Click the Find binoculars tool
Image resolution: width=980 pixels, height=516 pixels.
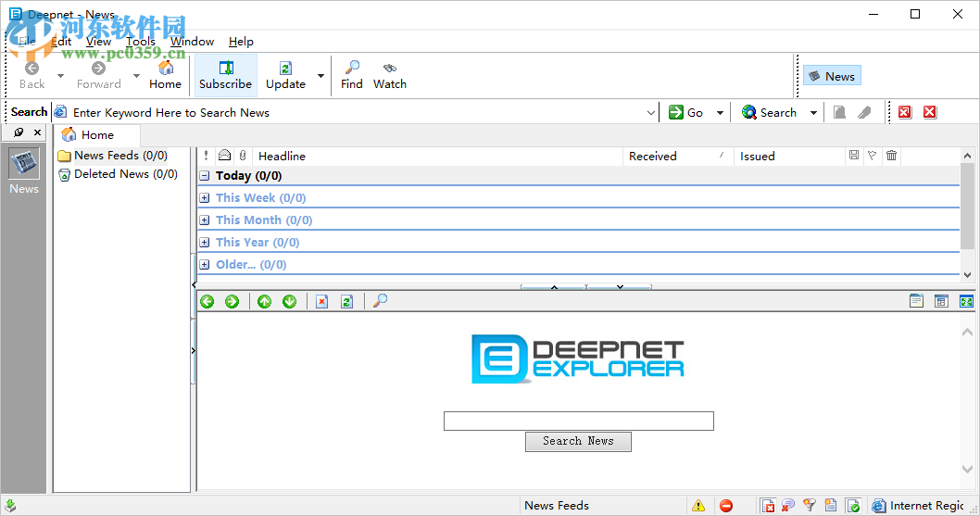pos(352,75)
